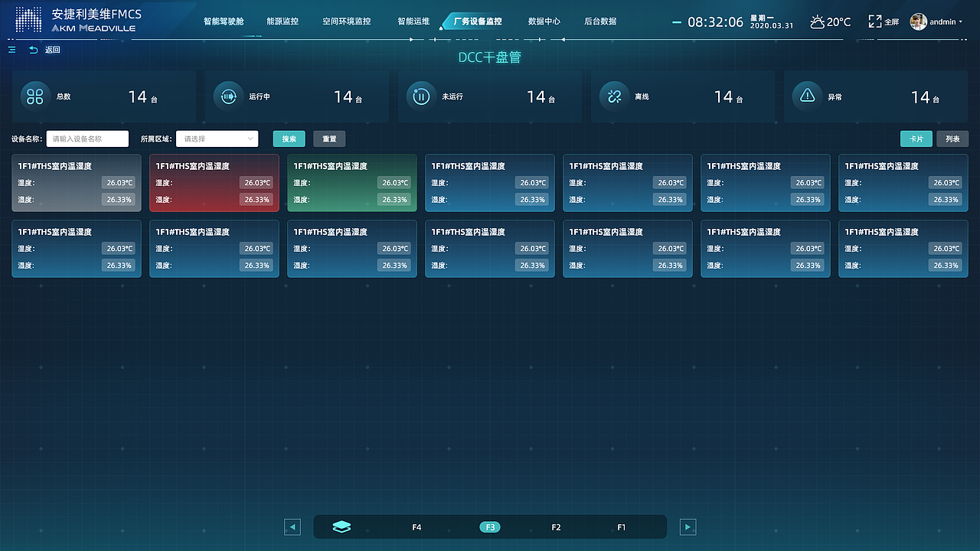
Task: Open the red 1F1#THS device card
Action: [214, 183]
